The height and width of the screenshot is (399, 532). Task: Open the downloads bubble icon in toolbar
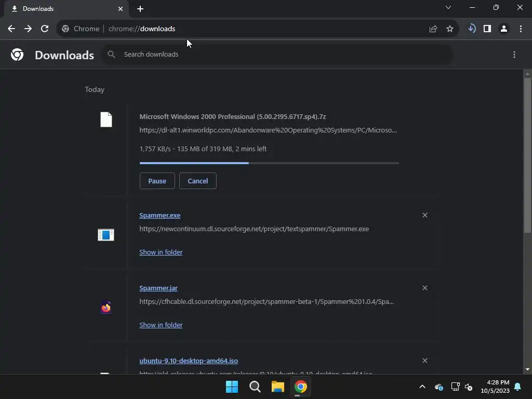click(472, 29)
